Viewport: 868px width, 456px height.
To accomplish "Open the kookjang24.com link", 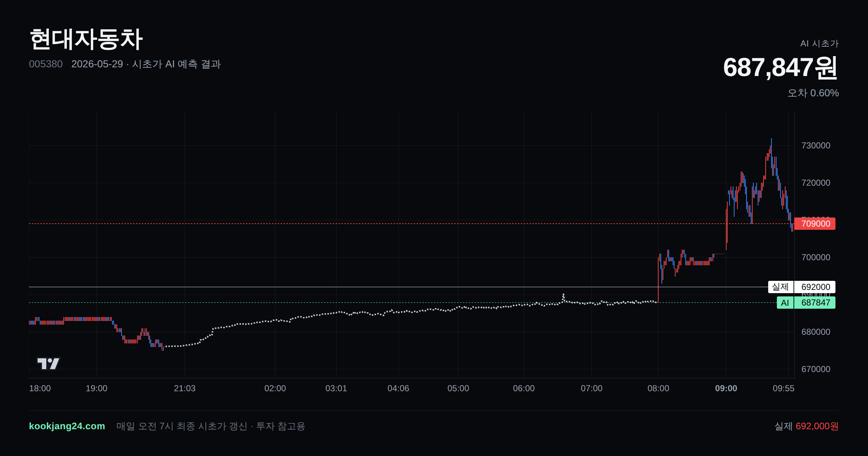I will 67,426.
